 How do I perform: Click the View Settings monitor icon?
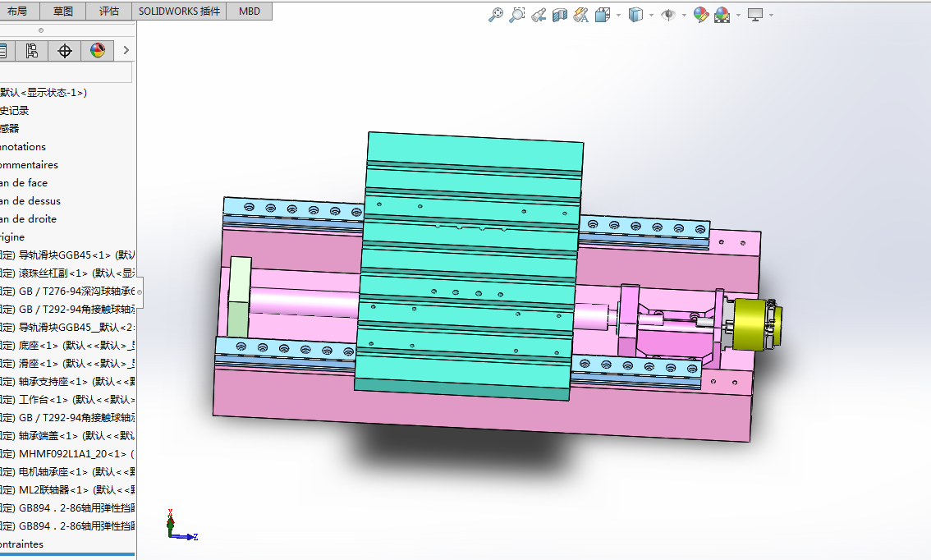coord(755,15)
